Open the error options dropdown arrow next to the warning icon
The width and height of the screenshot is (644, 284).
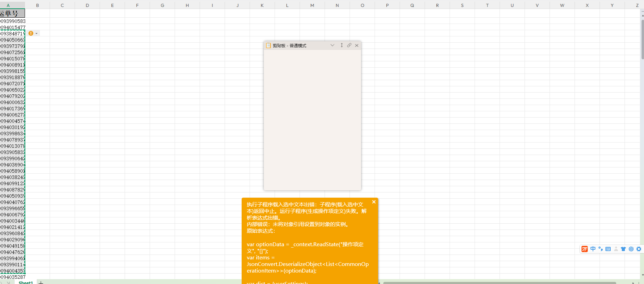pyautogui.click(x=36, y=34)
